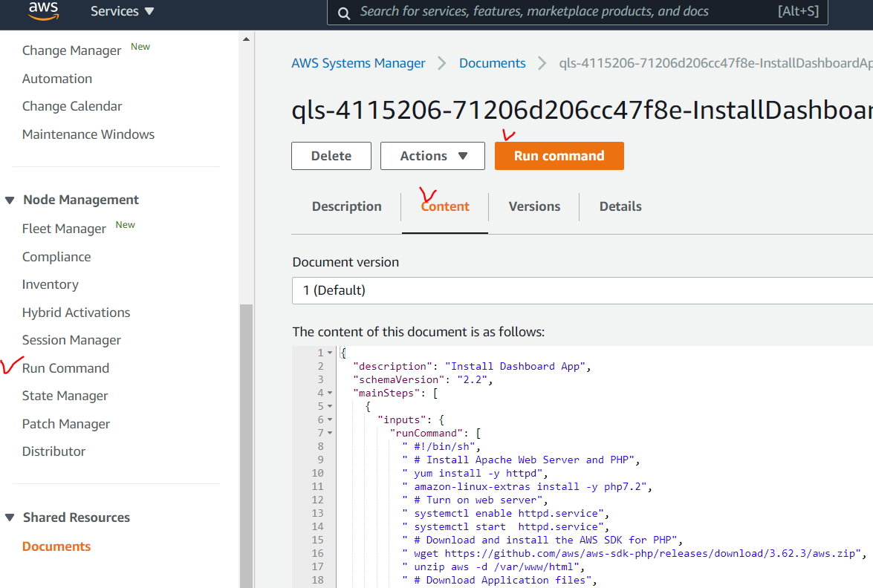This screenshot has height=588, width=873.
Task: Click the AWS logo home icon
Action: (x=43, y=10)
